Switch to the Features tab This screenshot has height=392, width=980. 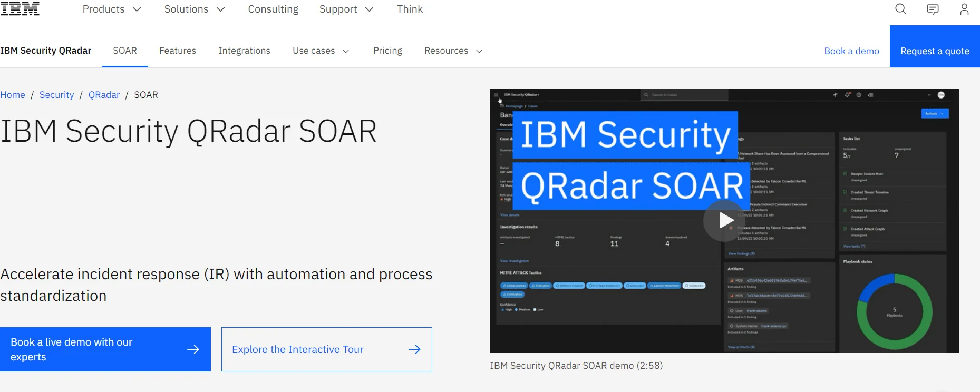(178, 51)
